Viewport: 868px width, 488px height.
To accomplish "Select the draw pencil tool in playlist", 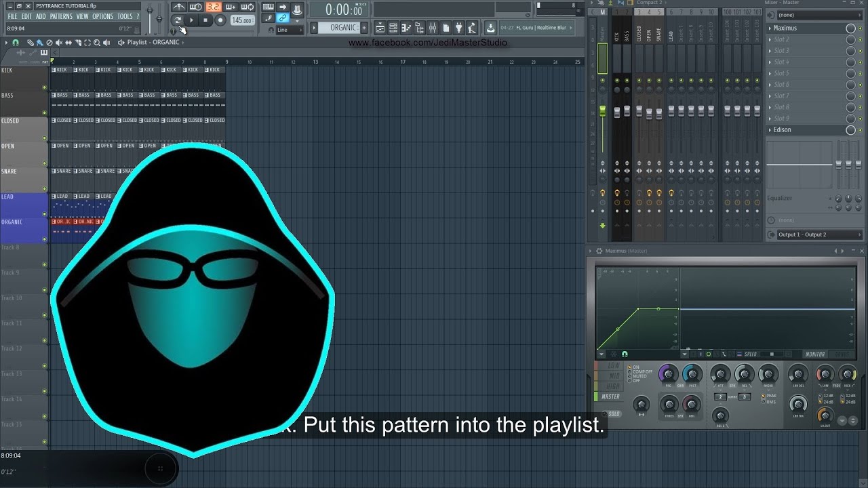I will (x=30, y=42).
